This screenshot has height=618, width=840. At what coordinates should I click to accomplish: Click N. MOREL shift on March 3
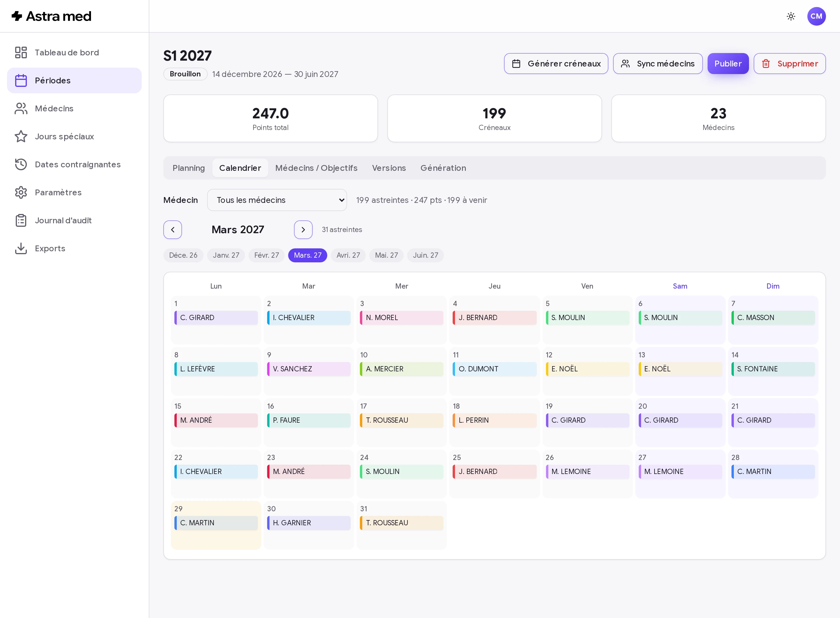[401, 318]
